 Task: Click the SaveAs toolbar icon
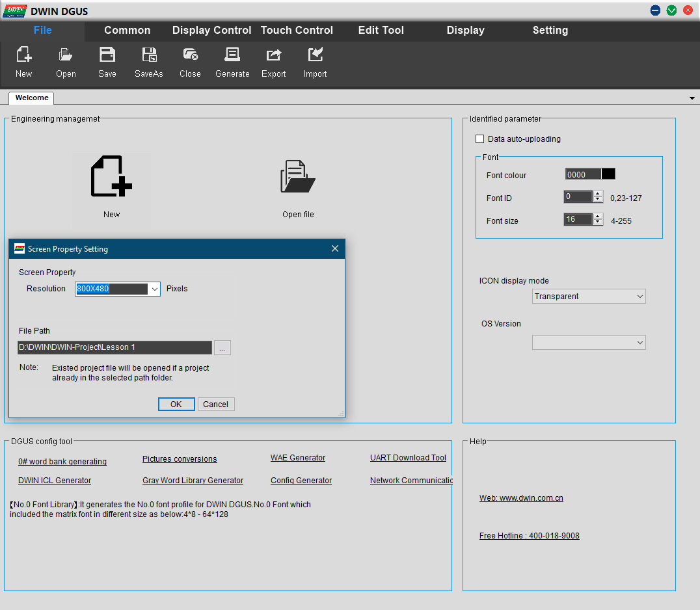149,55
